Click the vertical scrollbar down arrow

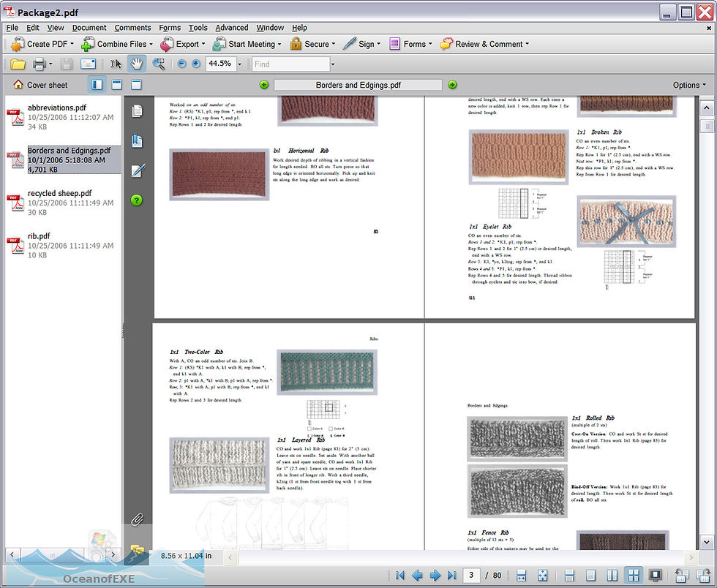pyautogui.click(x=707, y=542)
